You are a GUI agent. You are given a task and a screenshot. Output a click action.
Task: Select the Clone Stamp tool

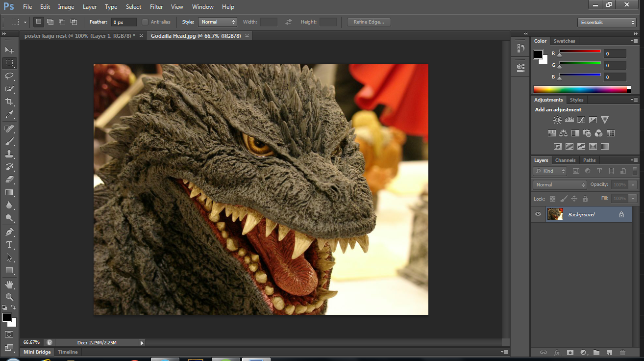pyautogui.click(x=9, y=154)
